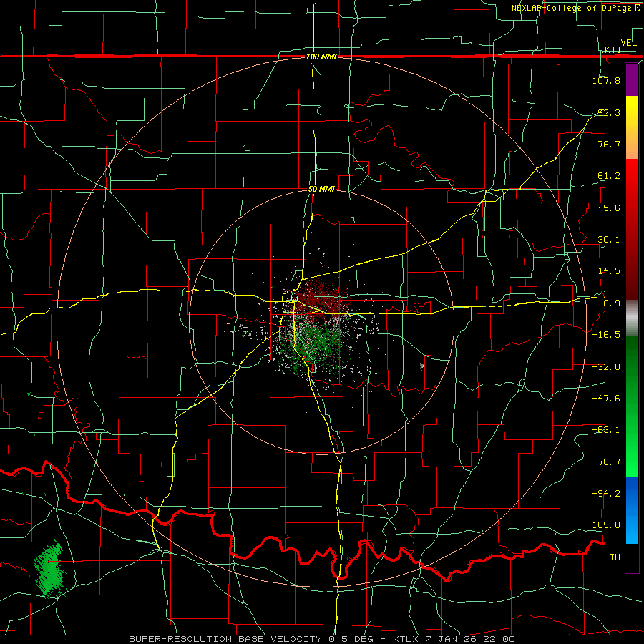Image resolution: width=644 pixels, height=644 pixels.
Task: Click the TH label on the scale
Action: (615, 557)
